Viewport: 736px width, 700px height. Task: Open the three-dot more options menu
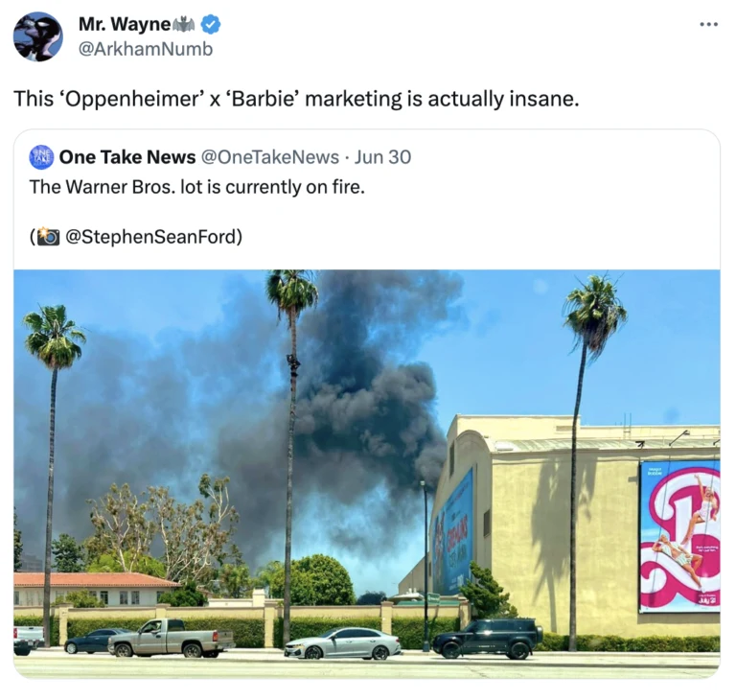[x=708, y=24]
